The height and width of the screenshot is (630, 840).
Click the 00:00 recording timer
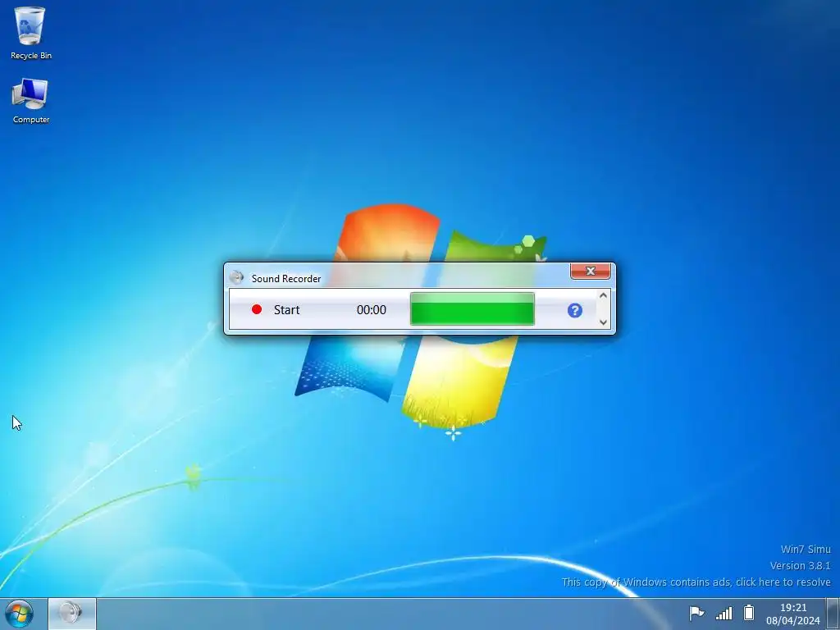pyautogui.click(x=372, y=309)
